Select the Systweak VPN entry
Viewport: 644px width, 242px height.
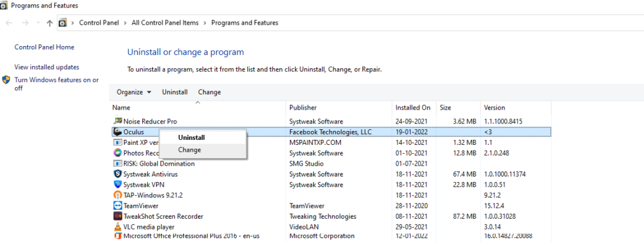pyautogui.click(x=144, y=185)
